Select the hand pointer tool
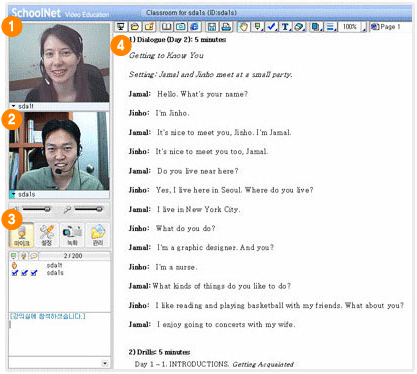The image size is (417, 374). [243, 27]
